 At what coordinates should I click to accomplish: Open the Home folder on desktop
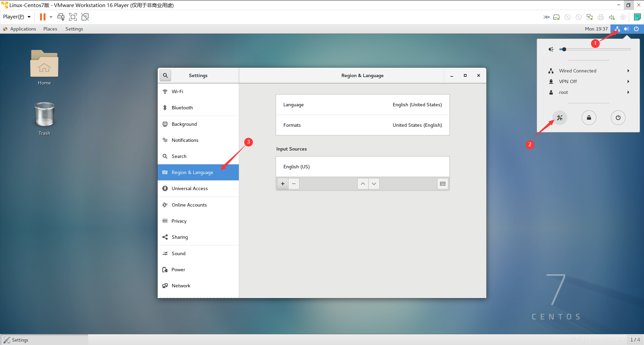44,68
